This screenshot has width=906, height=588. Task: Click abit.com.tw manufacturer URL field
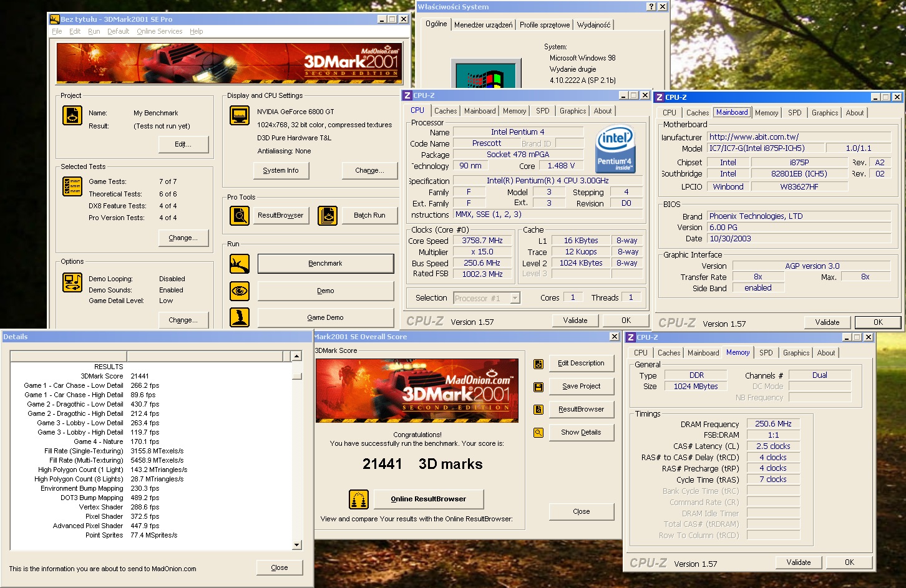[x=799, y=137]
